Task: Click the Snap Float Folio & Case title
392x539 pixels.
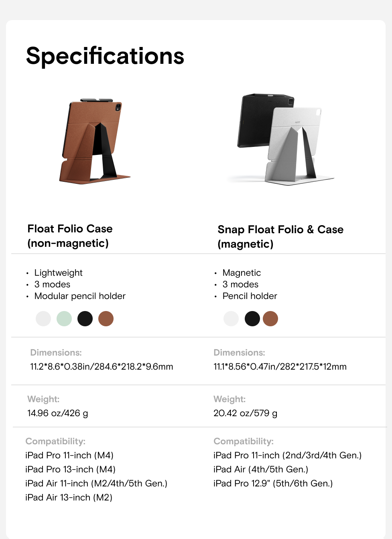Action: click(x=280, y=237)
